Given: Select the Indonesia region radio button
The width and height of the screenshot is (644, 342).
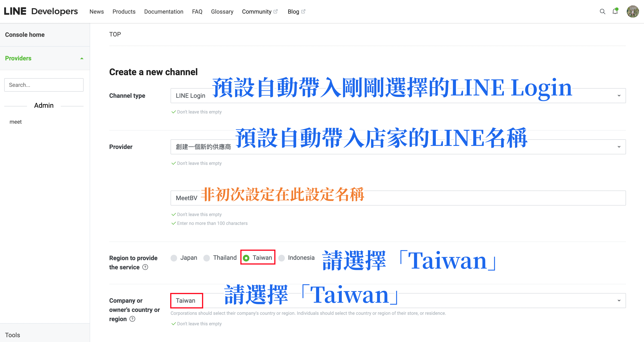Looking at the screenshot, I should coord(282,258).
